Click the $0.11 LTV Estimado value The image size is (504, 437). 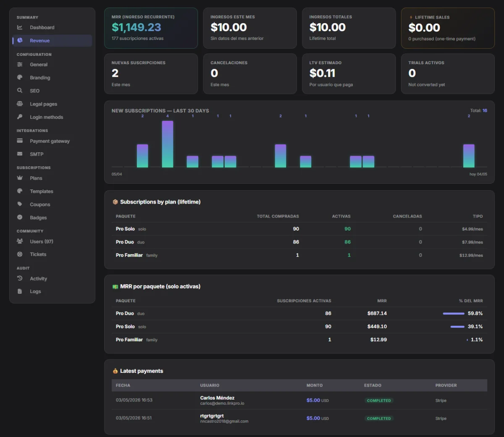point(322,73)
